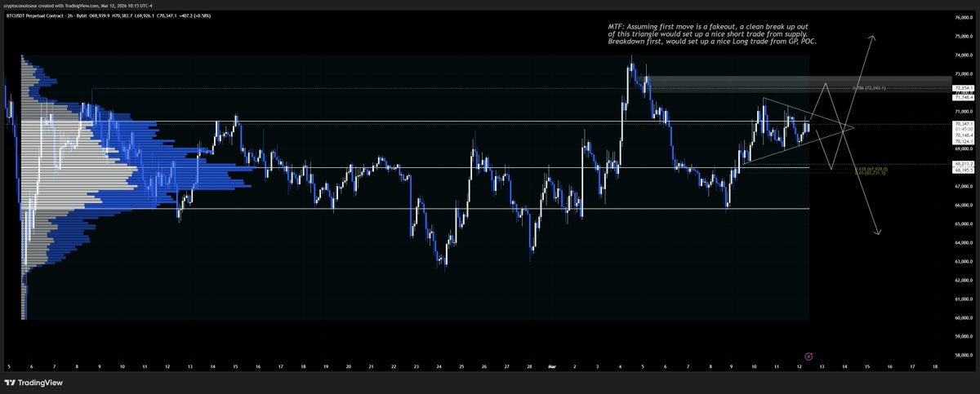The image size is (980, 394).
Task: Click the 74,000.0 price scale label
Action: pos(964,55)
